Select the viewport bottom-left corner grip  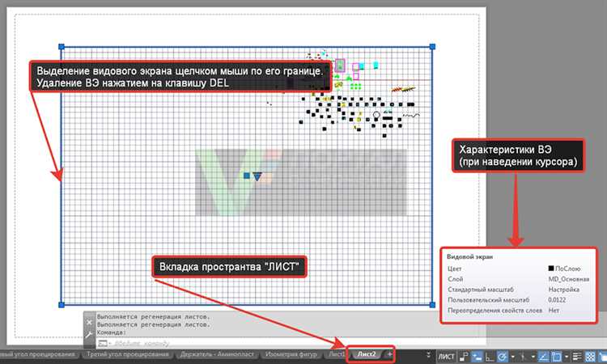(x=62, y=305)
